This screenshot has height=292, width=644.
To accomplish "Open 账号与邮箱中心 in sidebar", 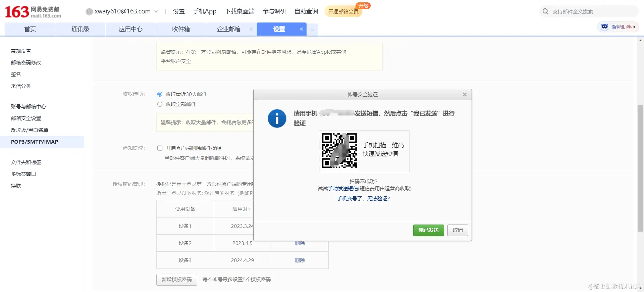I will pyautogui.click(x=29, y=107).
